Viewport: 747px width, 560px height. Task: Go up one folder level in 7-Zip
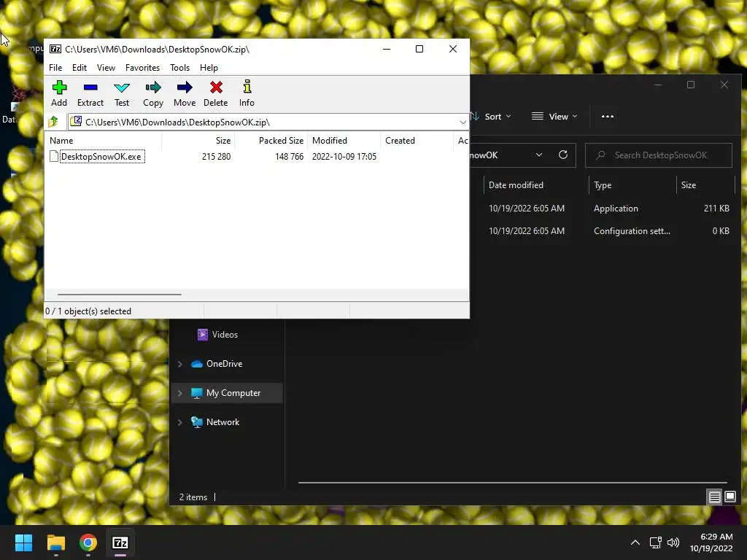(x=53, y=122)
